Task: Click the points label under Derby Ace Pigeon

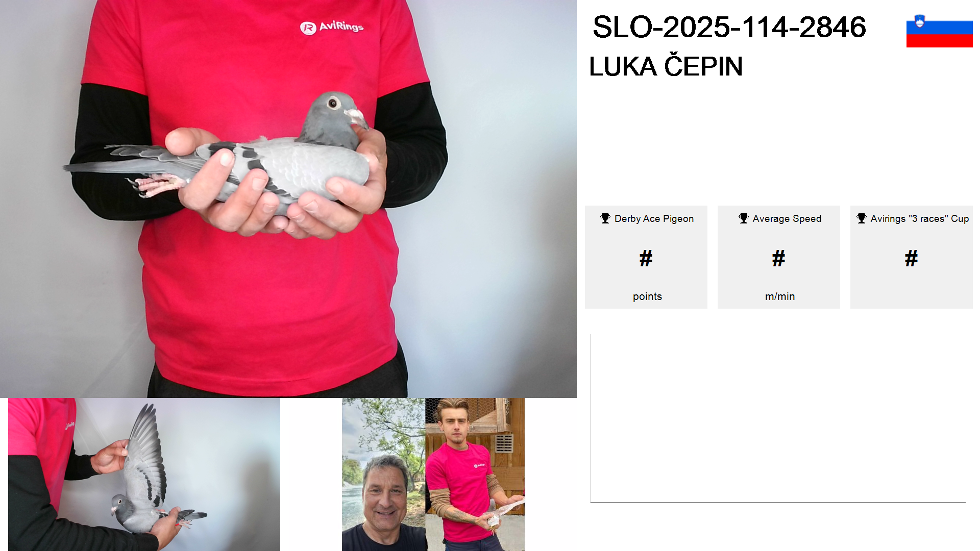Action: [x=647, y=296]
